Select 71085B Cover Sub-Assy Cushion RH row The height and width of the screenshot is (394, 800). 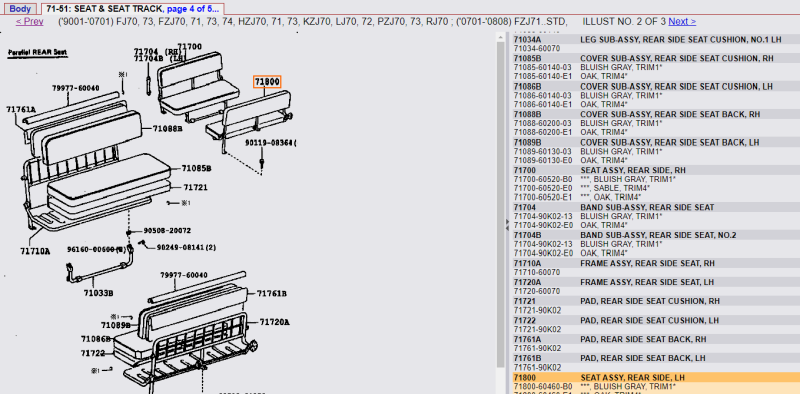[656, 58]
